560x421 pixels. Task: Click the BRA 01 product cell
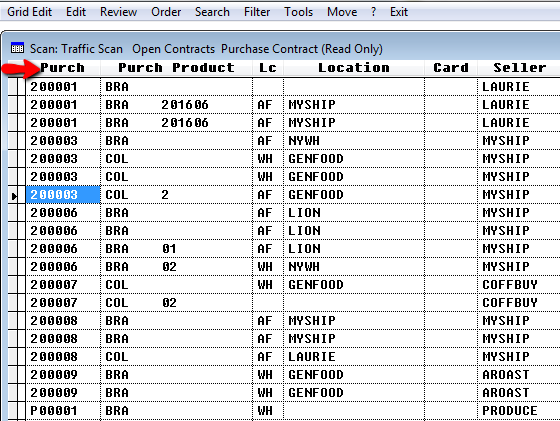176,249
